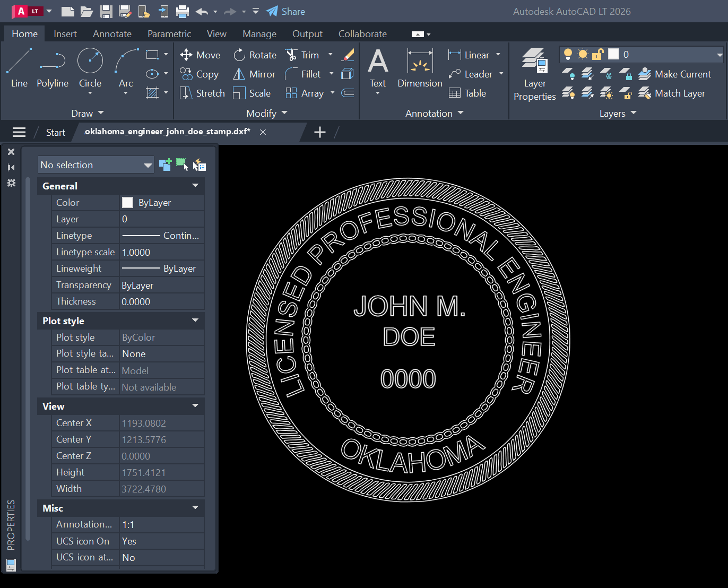Open the Text annotation tool

tap(378, 68)
